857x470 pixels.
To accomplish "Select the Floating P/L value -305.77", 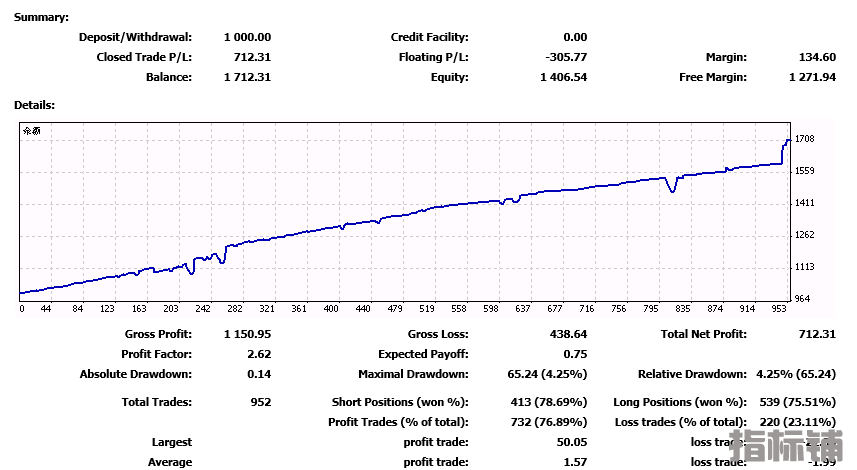I will pos(566,57).
